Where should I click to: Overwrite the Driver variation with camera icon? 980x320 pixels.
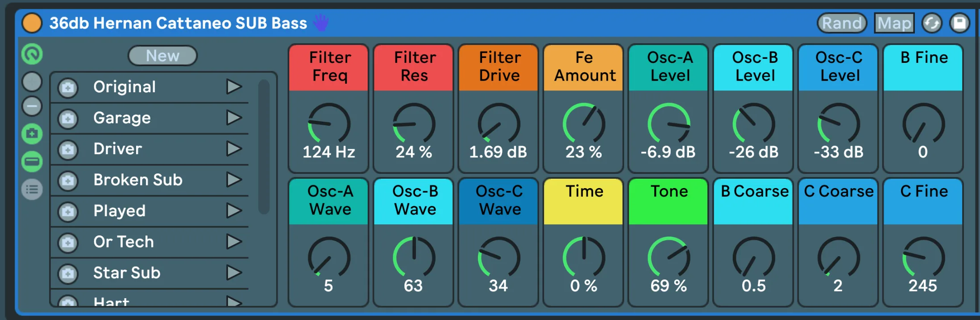[68, 150]
